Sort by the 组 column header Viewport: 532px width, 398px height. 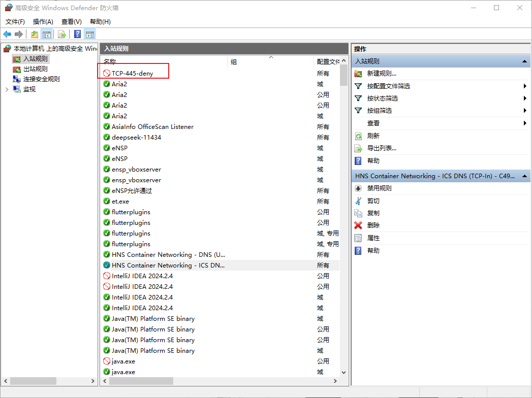tap(270, 62)
